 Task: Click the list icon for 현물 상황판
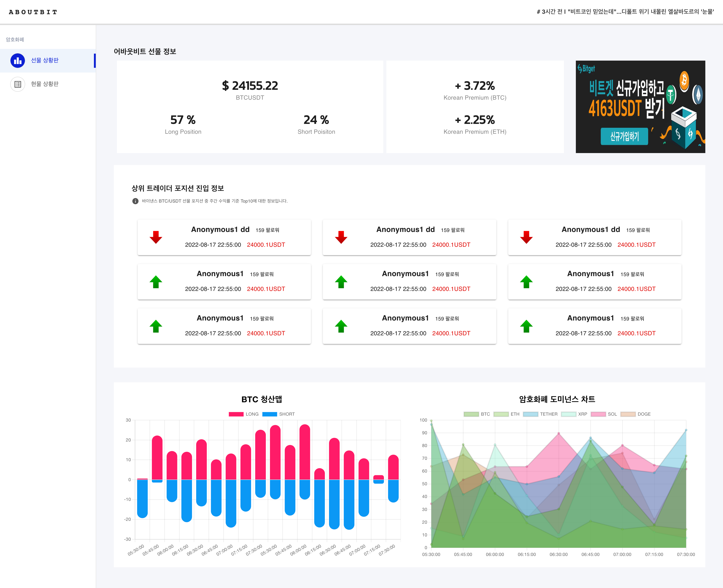pos(18,84)
